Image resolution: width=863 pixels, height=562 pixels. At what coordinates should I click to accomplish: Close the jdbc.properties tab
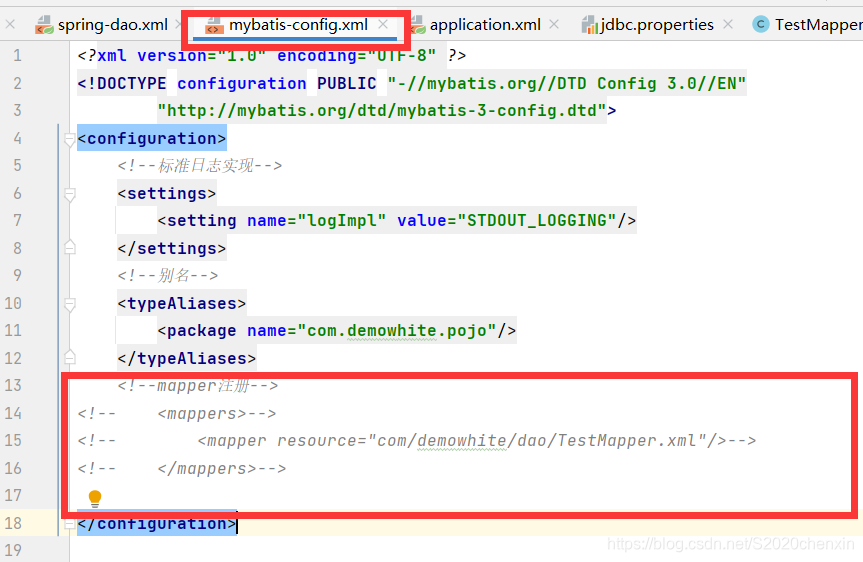pos(728,24)
